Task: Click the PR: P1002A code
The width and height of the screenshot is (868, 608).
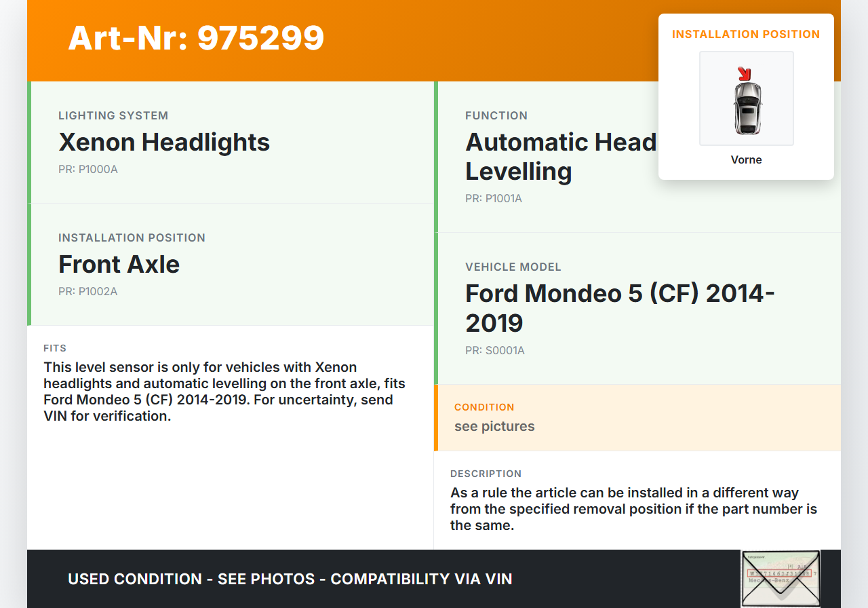Action: 88,291
